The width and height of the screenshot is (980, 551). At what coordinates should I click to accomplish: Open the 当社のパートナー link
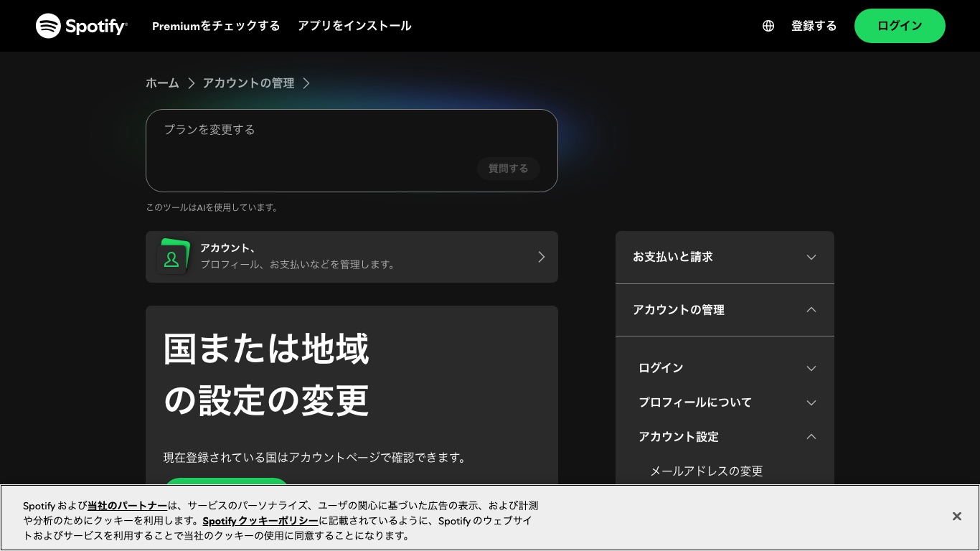coord(128,506)
